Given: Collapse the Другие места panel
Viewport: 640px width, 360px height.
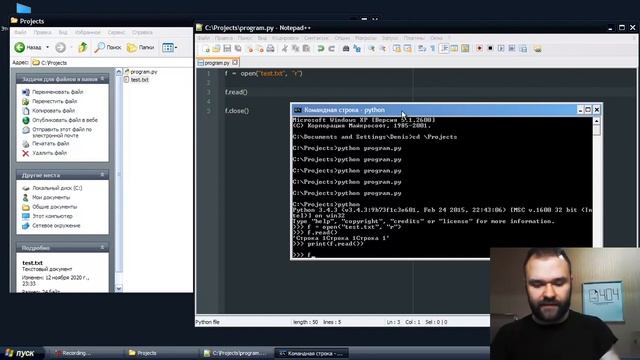Looking at the screenshot, I should [x=62, y=175].
